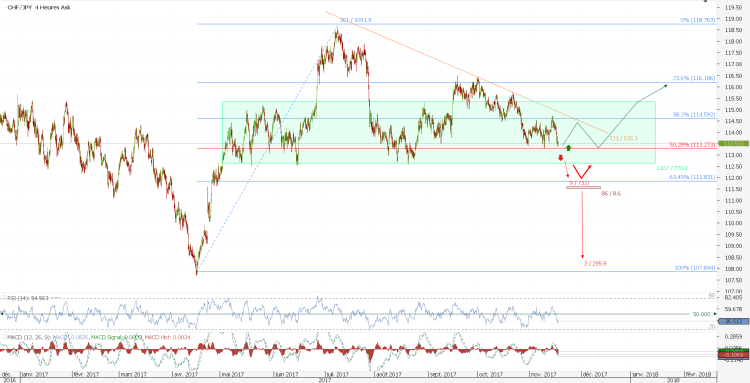Click the green up-arrow marker on chart
The image size is (750, 383).
568,147
